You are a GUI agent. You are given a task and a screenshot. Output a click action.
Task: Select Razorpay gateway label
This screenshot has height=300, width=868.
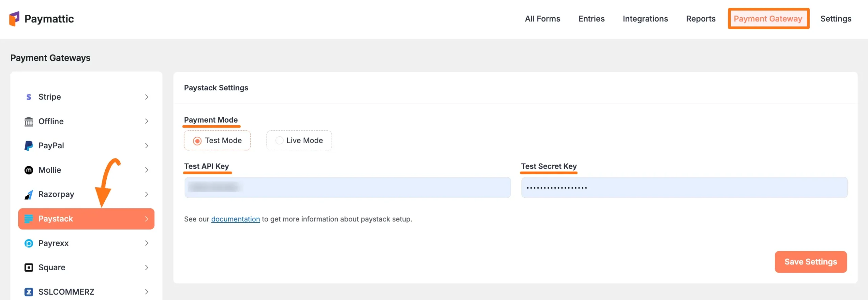56,195
